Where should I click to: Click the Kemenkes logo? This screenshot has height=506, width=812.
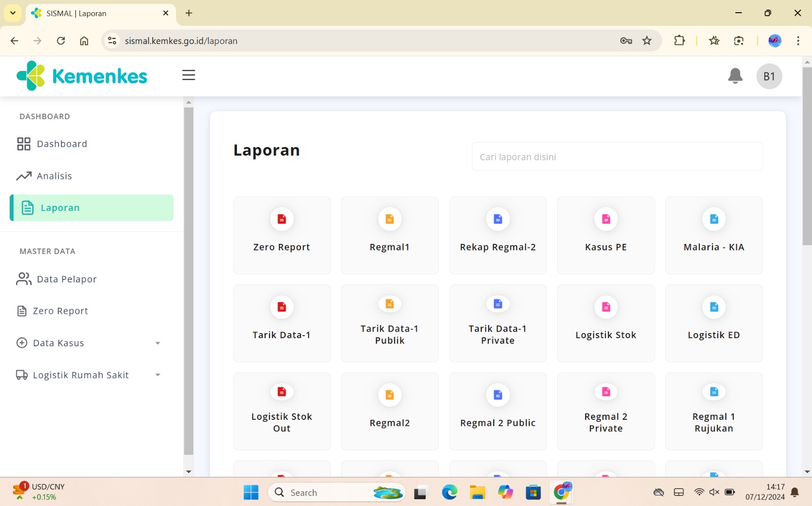pos(82,76)
